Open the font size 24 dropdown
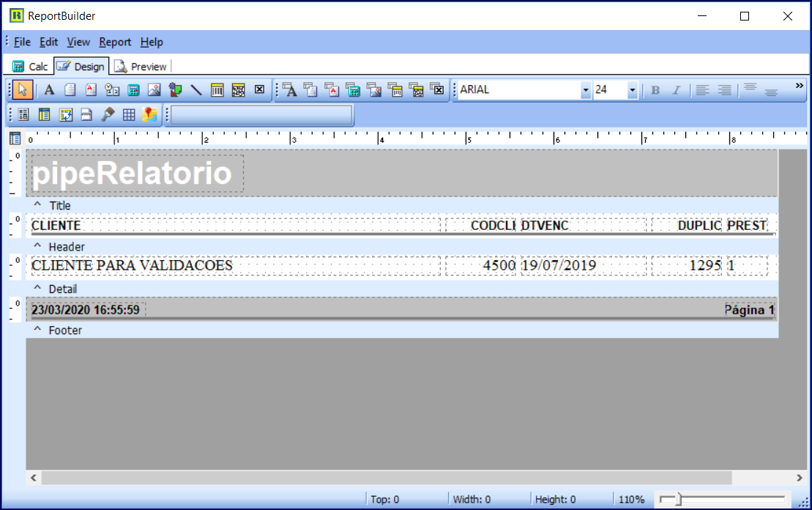812x510 pixels. tap(633, 90)
